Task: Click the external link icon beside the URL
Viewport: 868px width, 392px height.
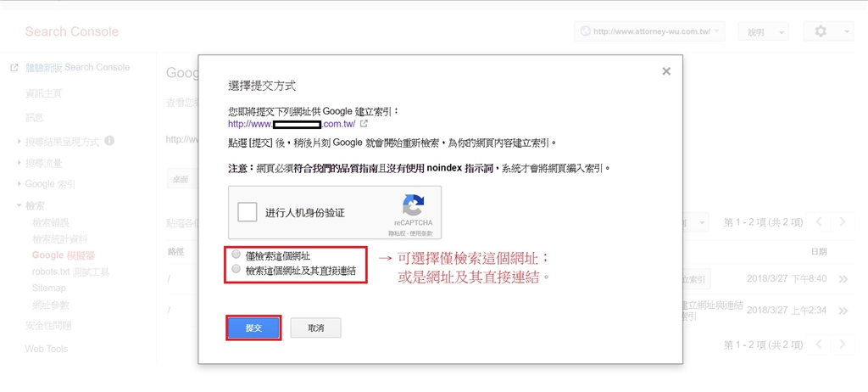Action: point(364,124)
